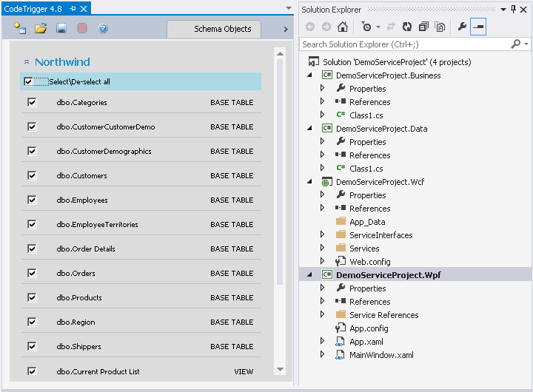Save using the floppy disk icon
Viewport: 533px width, 392px height.
(x=61, y=28)
